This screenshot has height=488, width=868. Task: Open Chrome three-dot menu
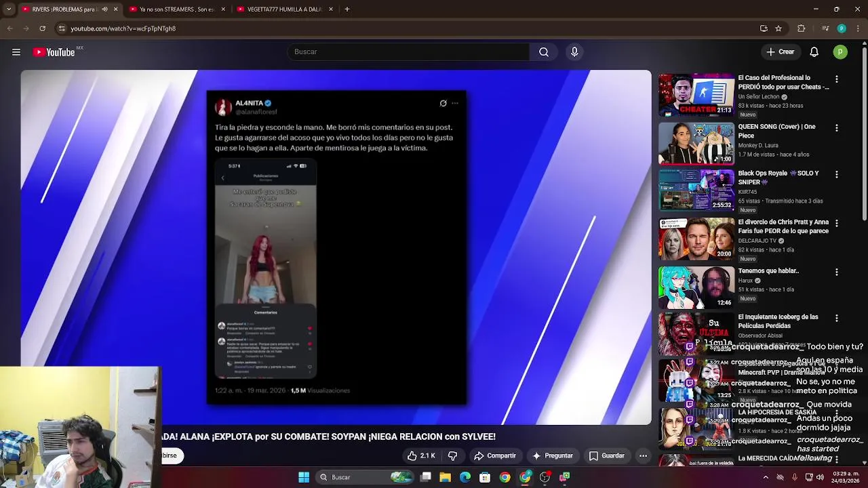(x=858, y=28)
